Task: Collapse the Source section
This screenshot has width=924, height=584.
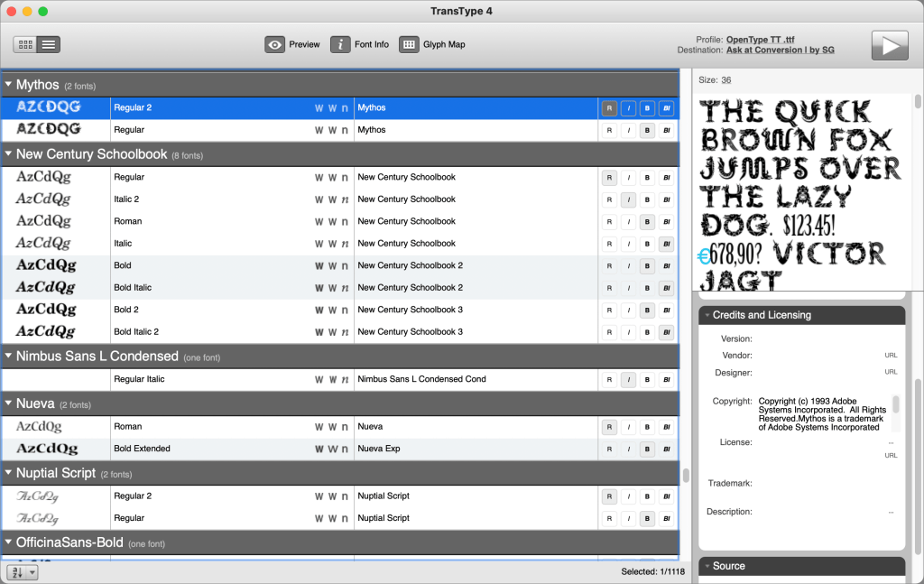Action: 707,566
